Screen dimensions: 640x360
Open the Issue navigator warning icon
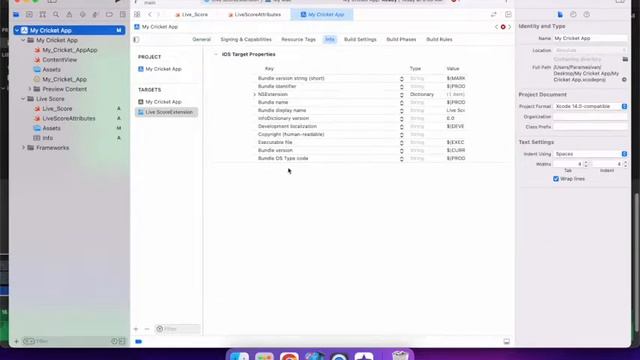(x=69, y=14)
